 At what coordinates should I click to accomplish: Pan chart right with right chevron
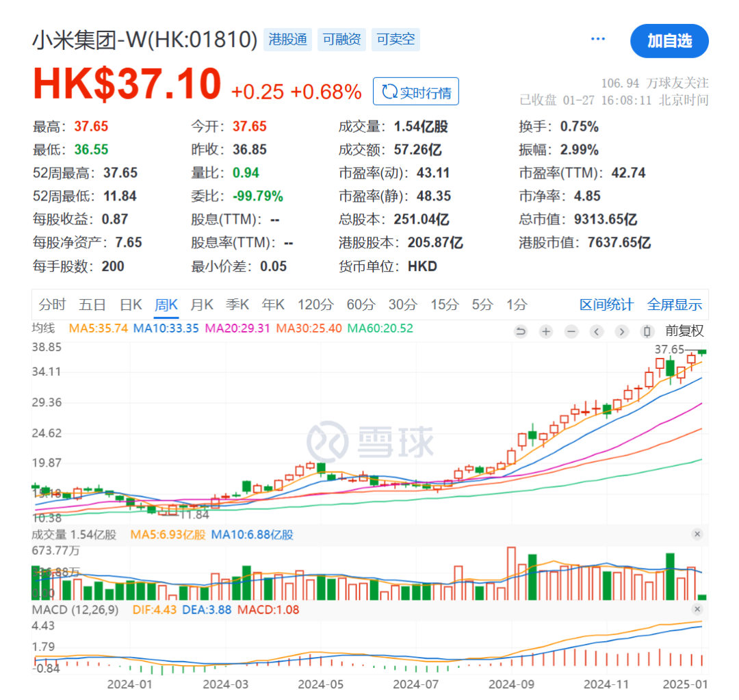[x=621, y=331]
